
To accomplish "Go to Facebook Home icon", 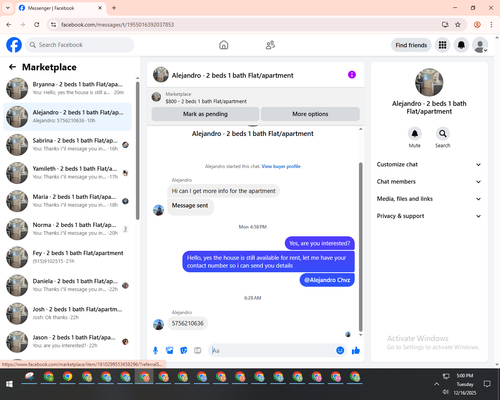I will [224, 45].
